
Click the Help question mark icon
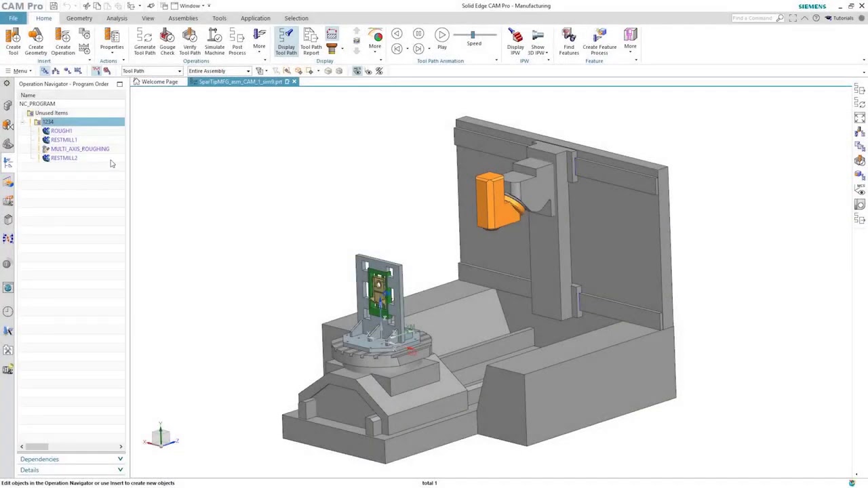coord(816,18)
